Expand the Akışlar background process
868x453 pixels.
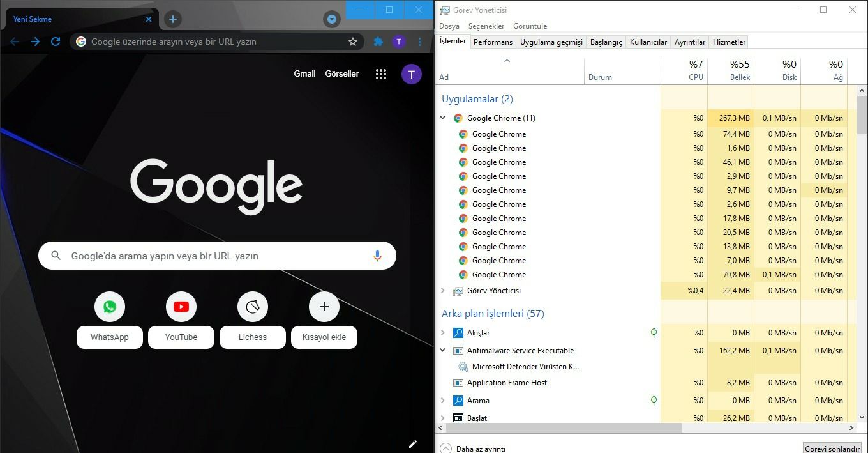point(443,333)
